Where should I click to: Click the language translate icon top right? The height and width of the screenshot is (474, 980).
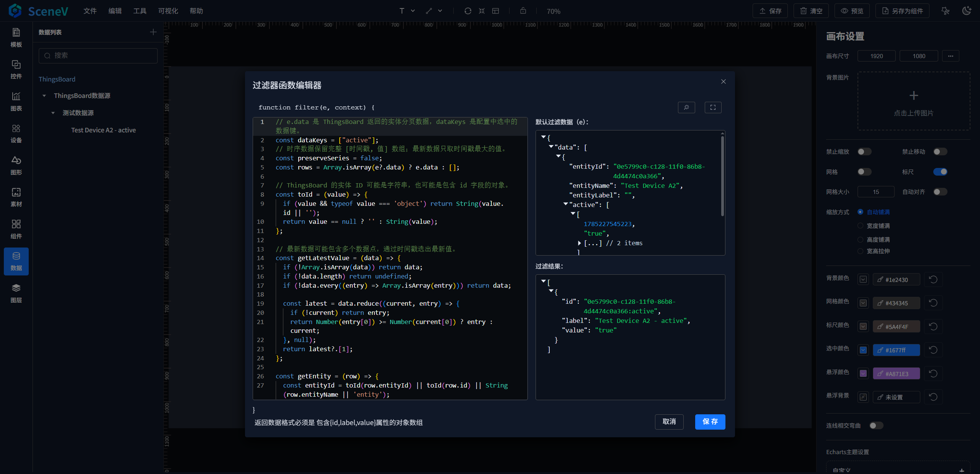point(945,11)
